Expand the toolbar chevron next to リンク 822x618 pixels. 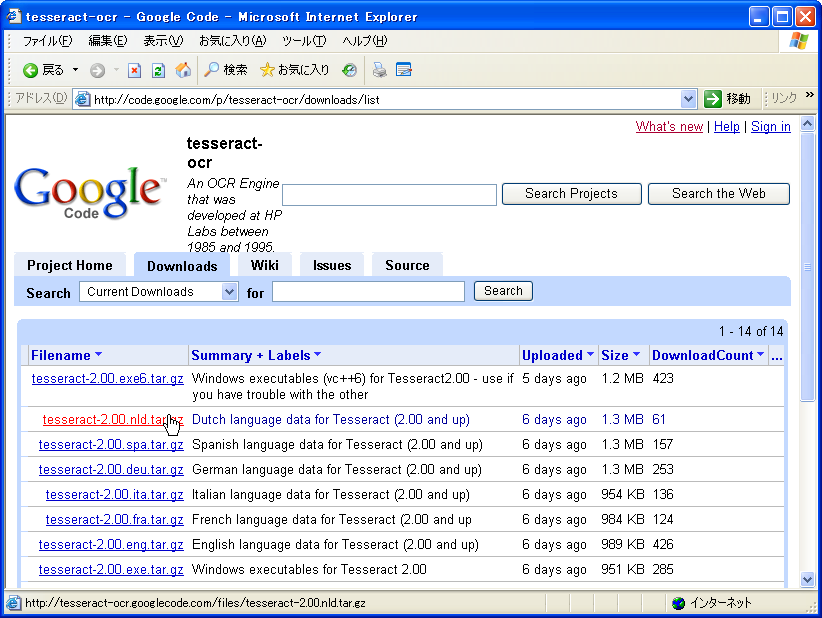point(810,95)
